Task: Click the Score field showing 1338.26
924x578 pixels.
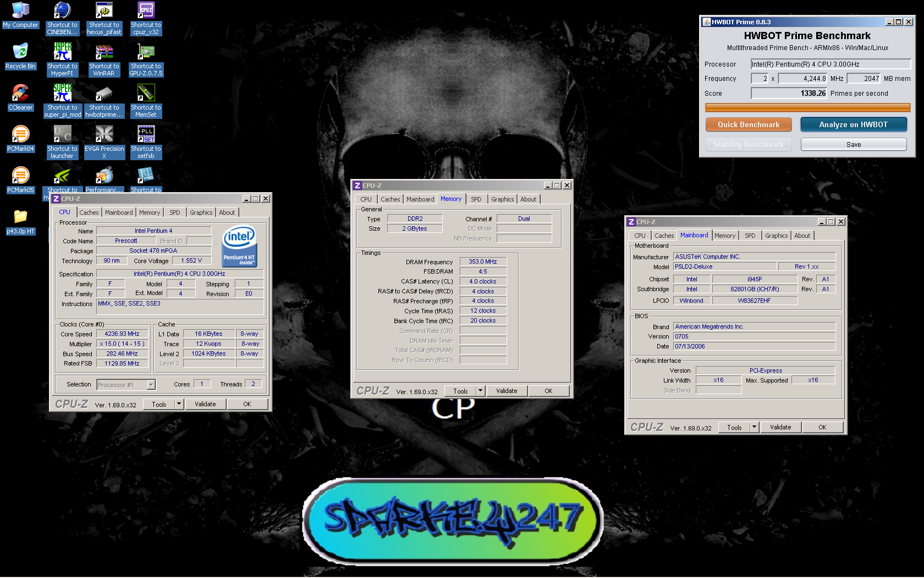Action: pyautogui.click(x=789, y=93)
